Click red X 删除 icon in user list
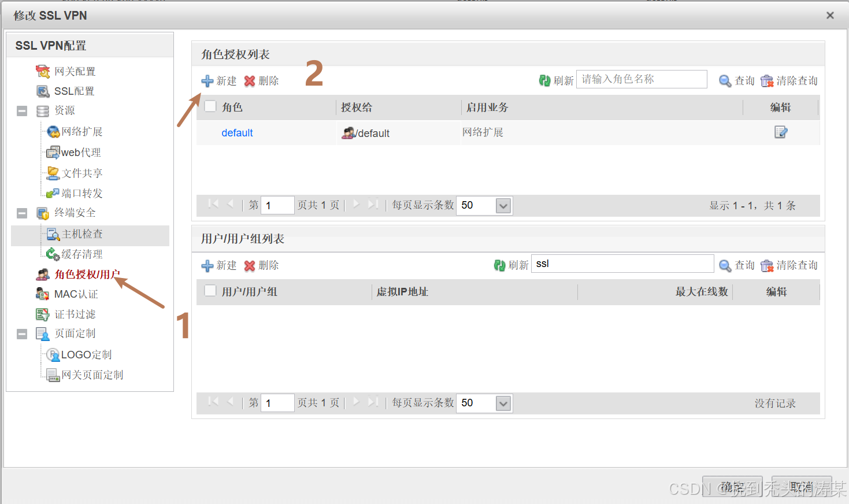The image size is (849, 504). (250, 266)
